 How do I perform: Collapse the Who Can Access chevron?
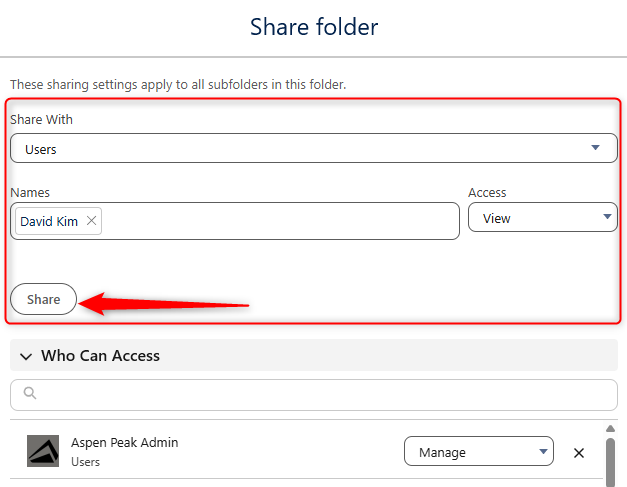point(26,356)
